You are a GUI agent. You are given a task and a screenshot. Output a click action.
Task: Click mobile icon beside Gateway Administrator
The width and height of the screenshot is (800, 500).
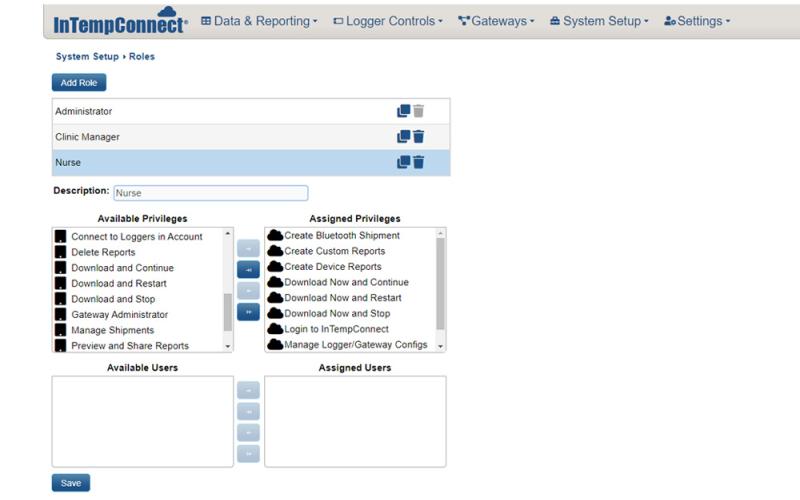[60, 314]
